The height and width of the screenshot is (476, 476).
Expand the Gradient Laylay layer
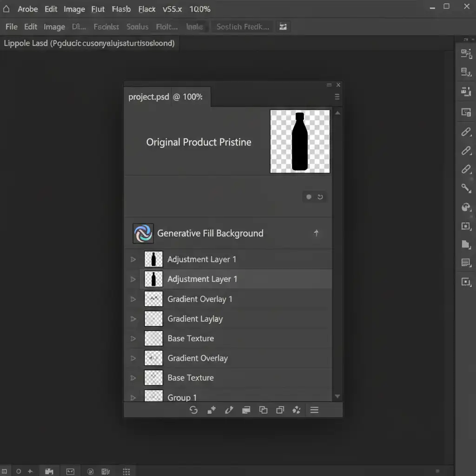tap(133, 319)
